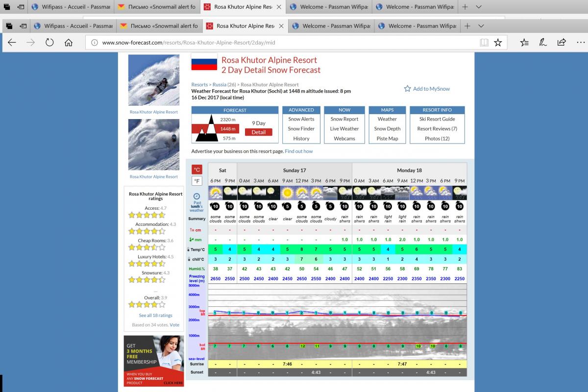Click sunny weather icon for Sunday 9 AM
588x392 pixels.
coord(287,193)
